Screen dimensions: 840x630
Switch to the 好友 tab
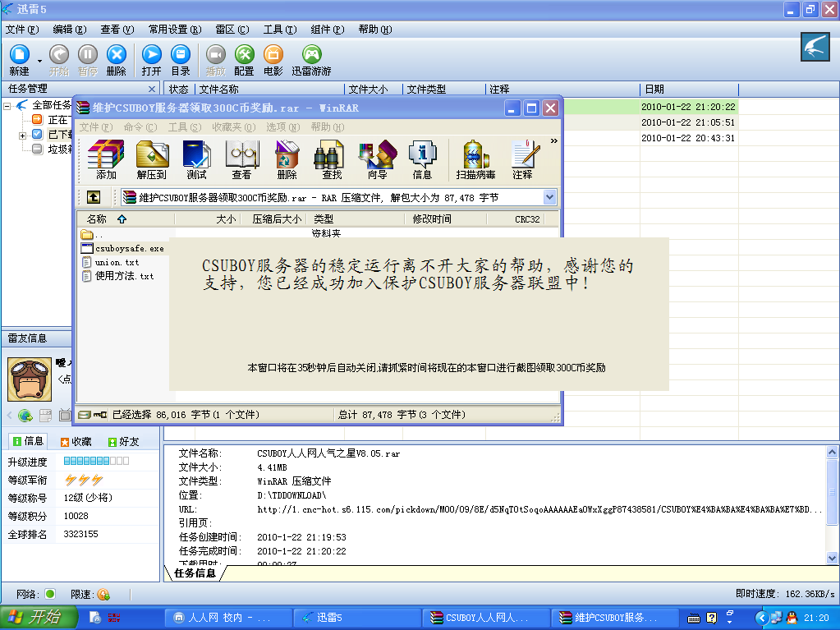(124, 441)
